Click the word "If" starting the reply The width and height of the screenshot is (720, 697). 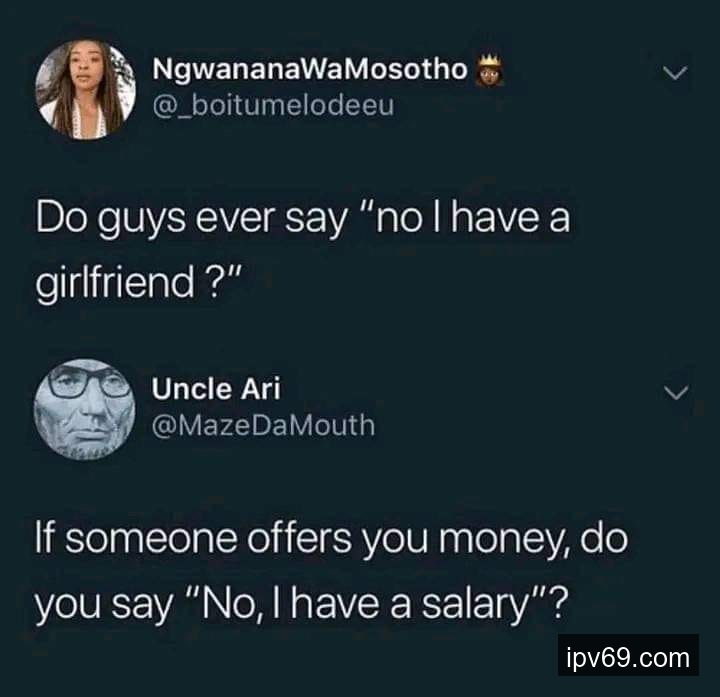coord(45,538)
